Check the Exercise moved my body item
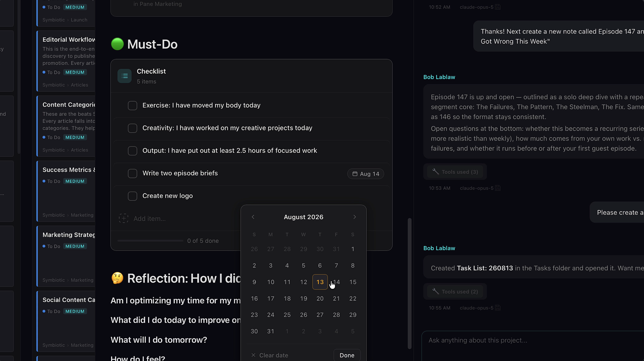 click(132, 106)
